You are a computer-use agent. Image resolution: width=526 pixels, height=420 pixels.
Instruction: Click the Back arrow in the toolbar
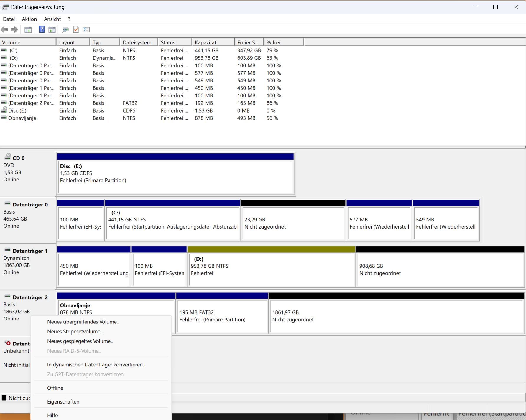(x=4, y=29)
